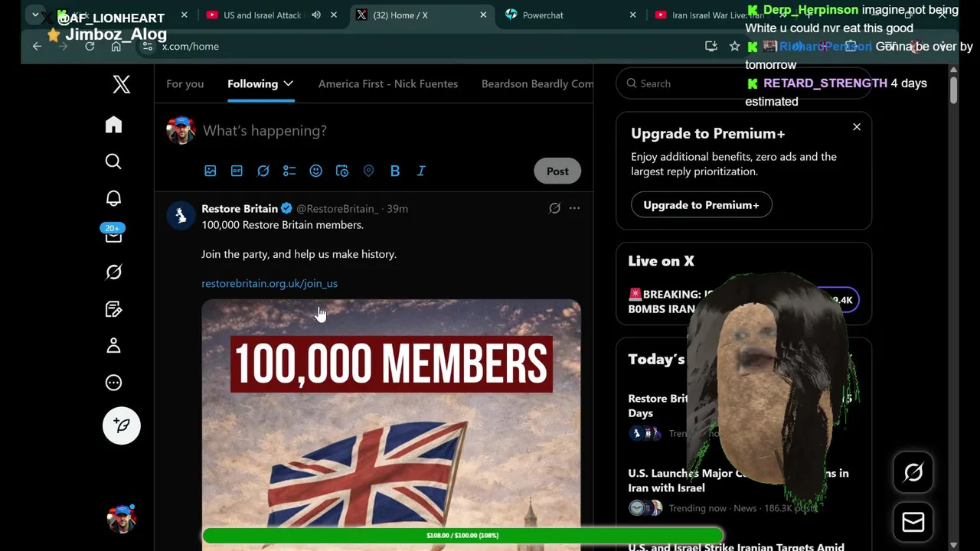Open Restore Britain profile name

[x=240, y=208]
